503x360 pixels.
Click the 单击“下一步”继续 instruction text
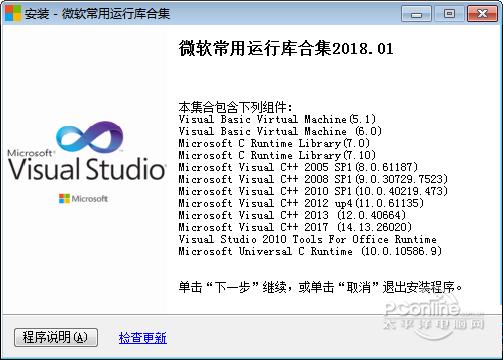pyautogui.click(x=320, y=287)
